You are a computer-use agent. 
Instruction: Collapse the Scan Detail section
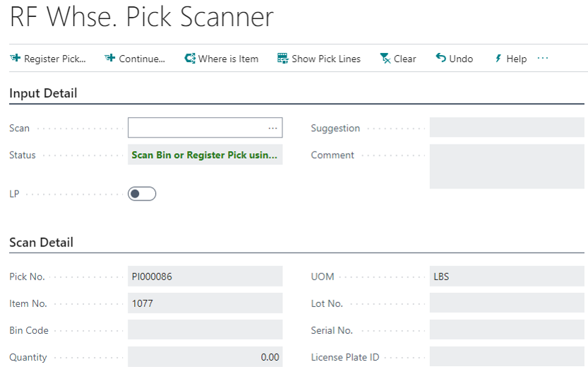(41, 242)
